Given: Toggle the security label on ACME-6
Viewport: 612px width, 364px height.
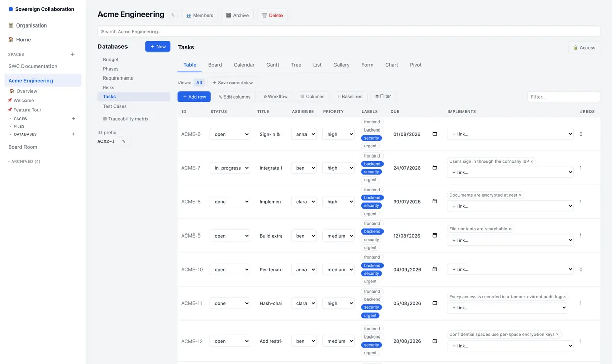Looking at the screenshot, I should pyautogui.click(x=372, y=138).
